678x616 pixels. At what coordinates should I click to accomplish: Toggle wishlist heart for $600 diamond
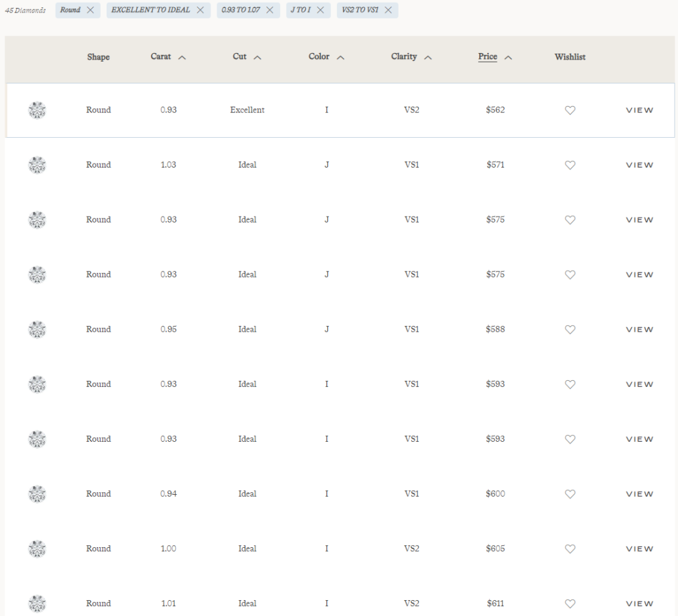point(570,494)
